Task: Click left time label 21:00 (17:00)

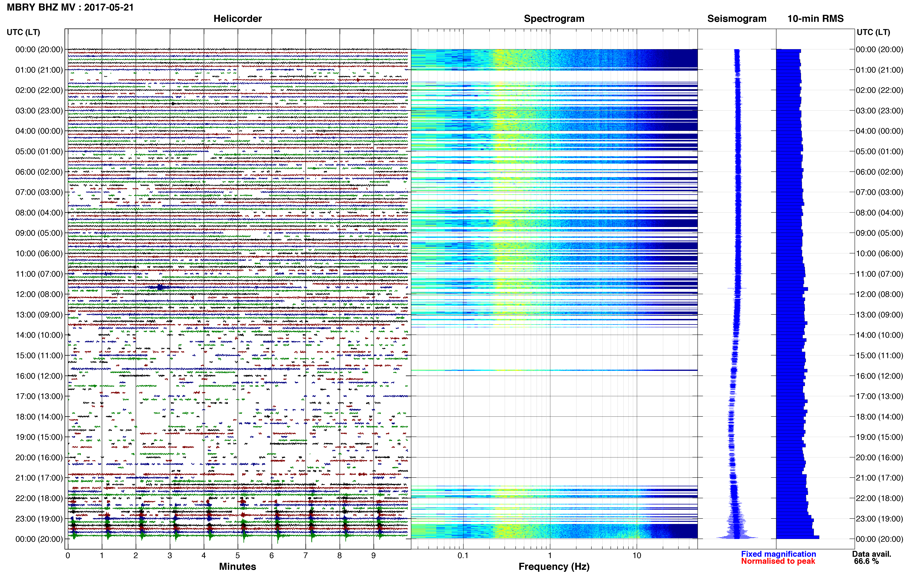Action: coord(39,478)
